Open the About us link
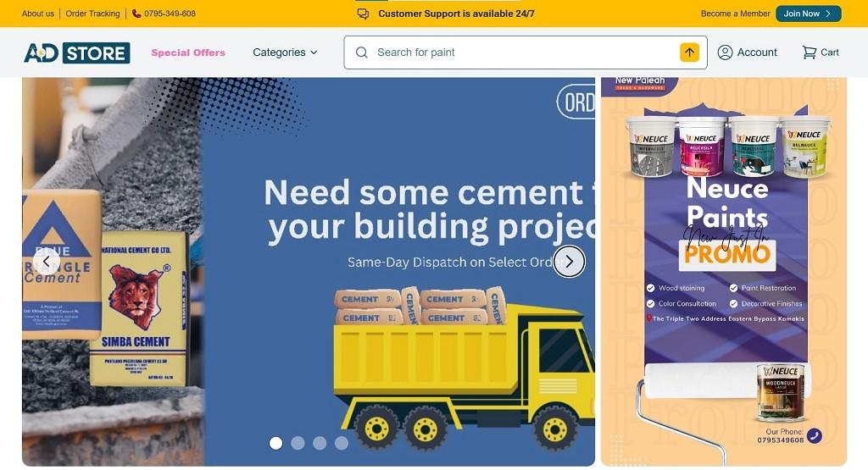Screen dimensions: 868x470 coord(38,14)
